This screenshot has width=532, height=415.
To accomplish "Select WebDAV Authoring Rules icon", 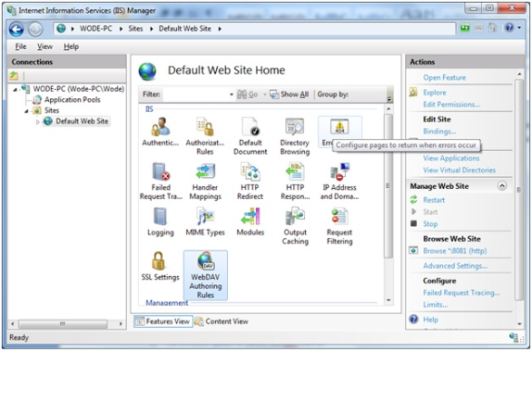I will [205, 275].
